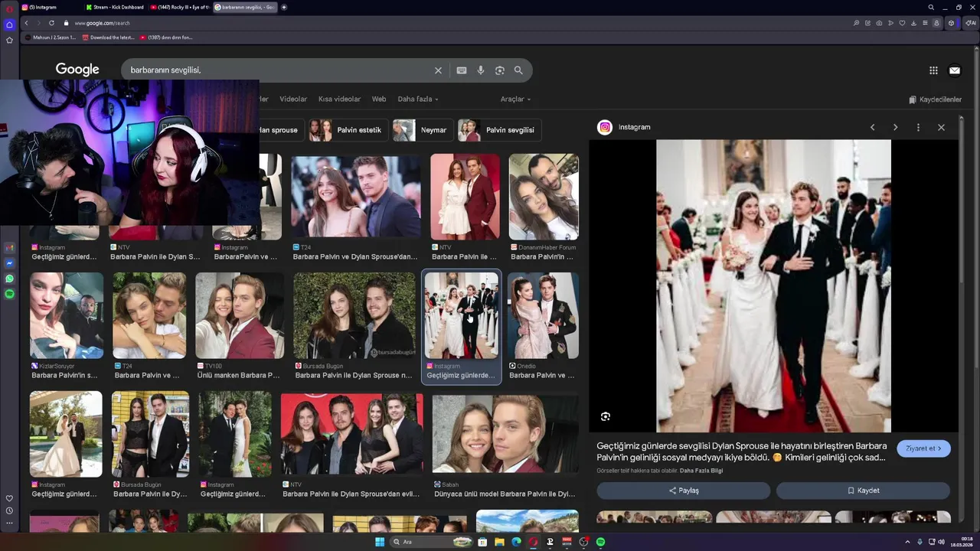Go to previous image in preview panel
980x551 pixels.
872,127
